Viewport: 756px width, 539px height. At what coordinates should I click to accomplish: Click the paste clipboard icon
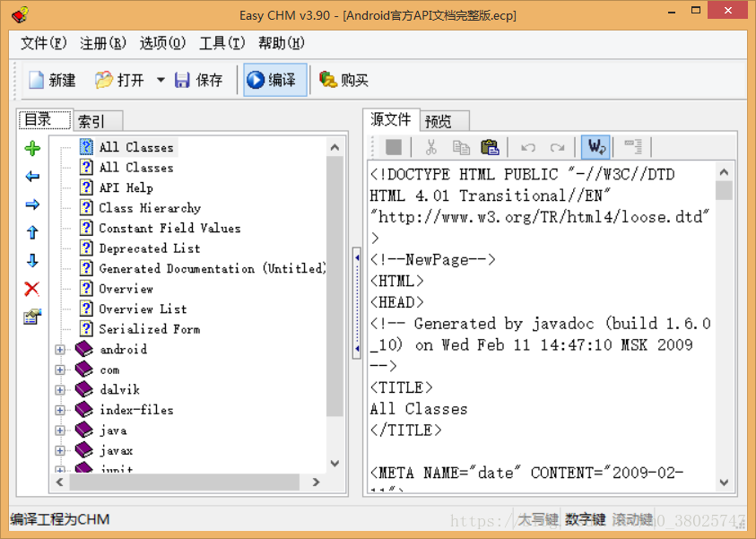pyautogui.click(x=490, y=147)
